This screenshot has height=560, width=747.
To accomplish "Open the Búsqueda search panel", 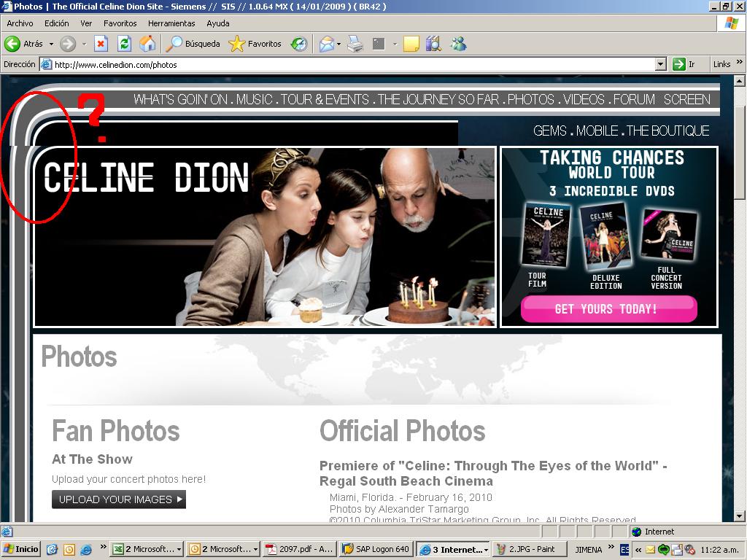I will tap(193, 44).
